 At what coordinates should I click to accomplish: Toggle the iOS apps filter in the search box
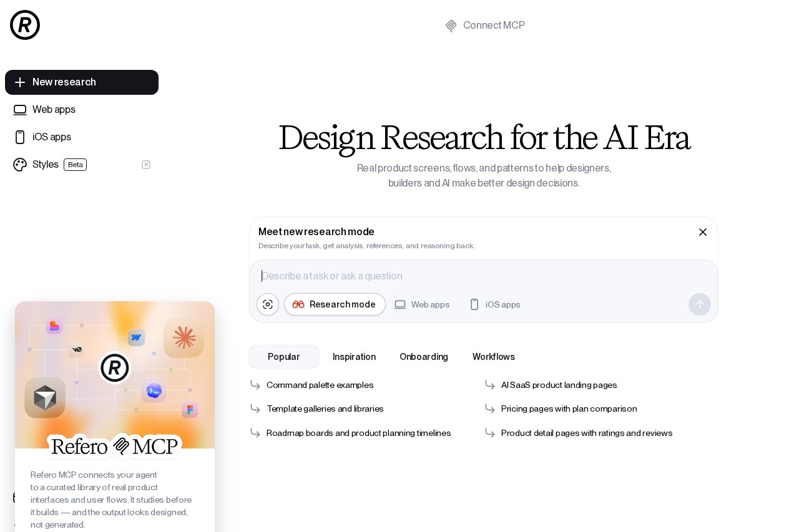point(495,304)
